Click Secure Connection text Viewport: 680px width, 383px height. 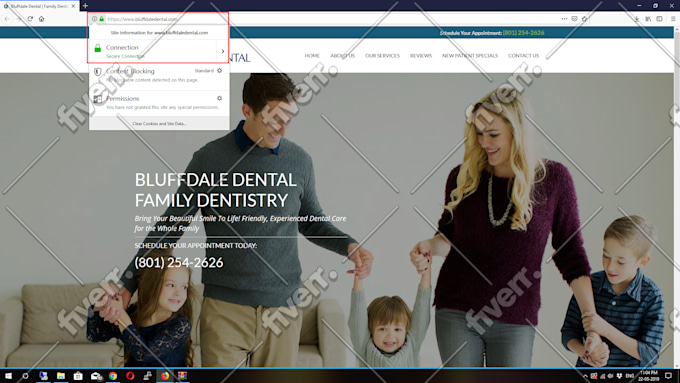click(125, 56)
